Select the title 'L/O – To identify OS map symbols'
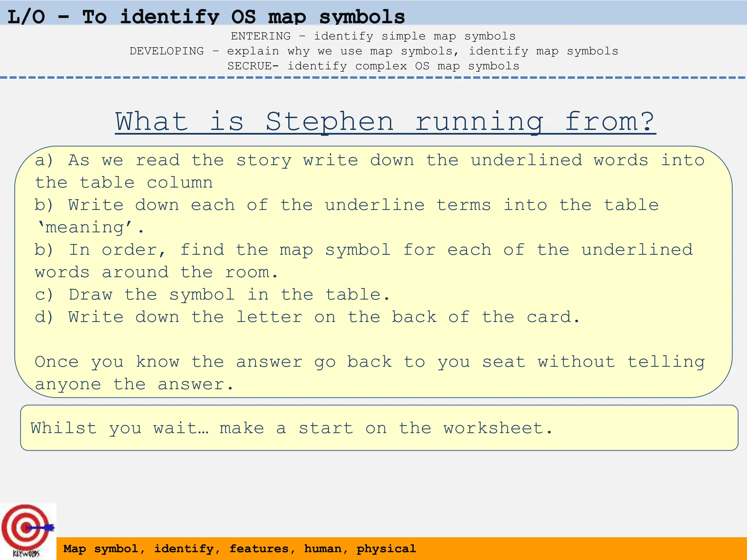Viewport: 747px width, 560px height. point(206,17)
